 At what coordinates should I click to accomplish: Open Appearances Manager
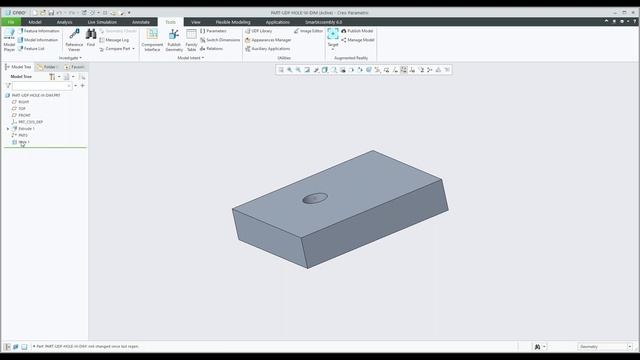pos(268,40)
